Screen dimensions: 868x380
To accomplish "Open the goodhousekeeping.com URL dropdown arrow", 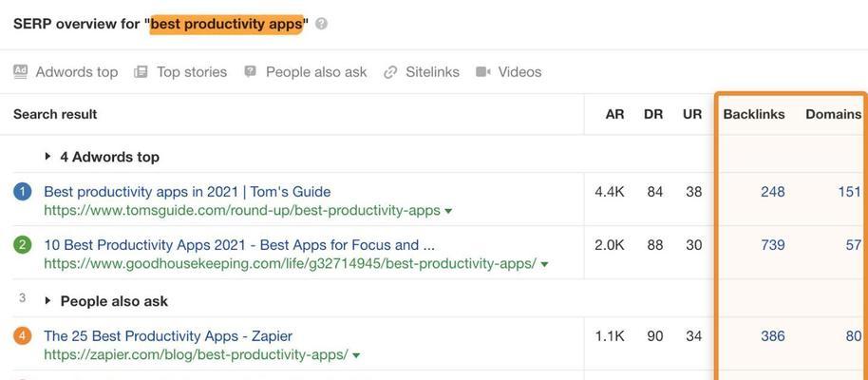I will pos(544,264).
